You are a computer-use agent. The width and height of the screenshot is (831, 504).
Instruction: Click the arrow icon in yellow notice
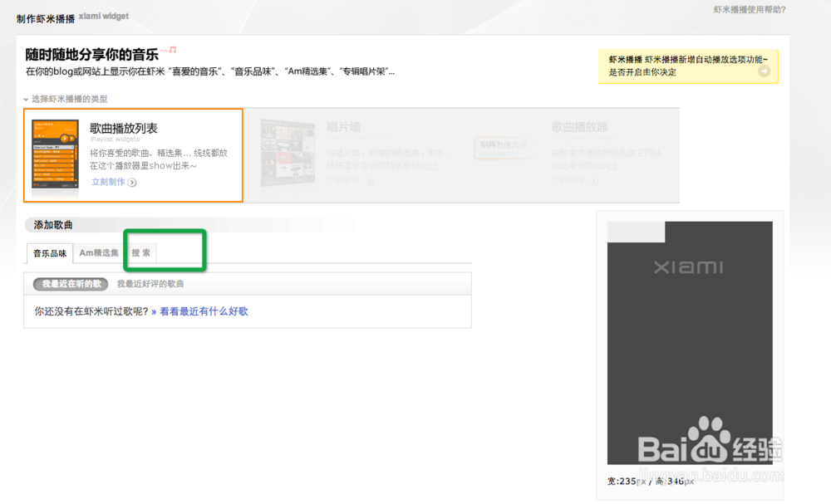click(x=764, y=71)
